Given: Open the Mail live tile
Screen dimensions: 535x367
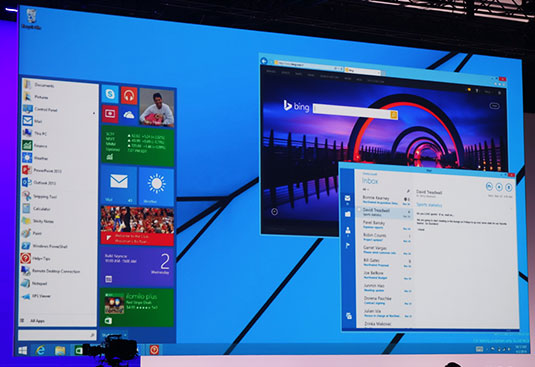Looking at the screenshot, I should tap(119, 185).
